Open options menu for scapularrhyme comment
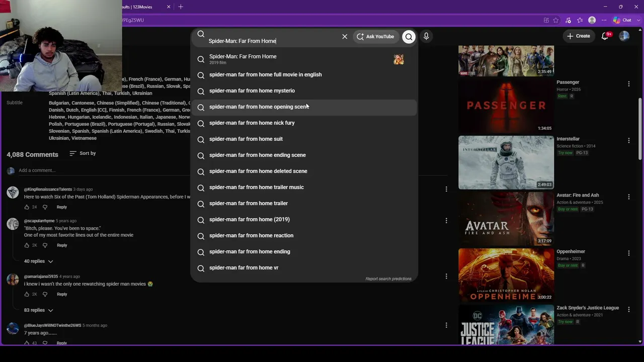The width and height of the screenshot is (644, 362). (x=446, y=221)
